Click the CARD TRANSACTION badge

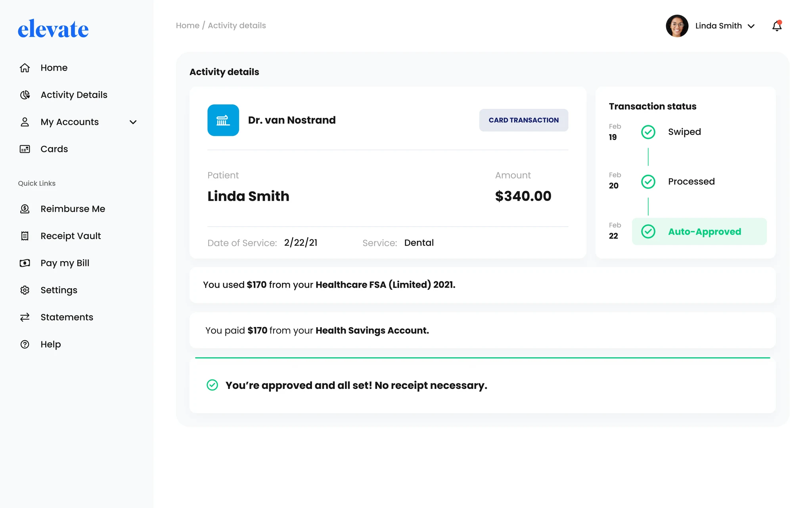tap(523, 120)
